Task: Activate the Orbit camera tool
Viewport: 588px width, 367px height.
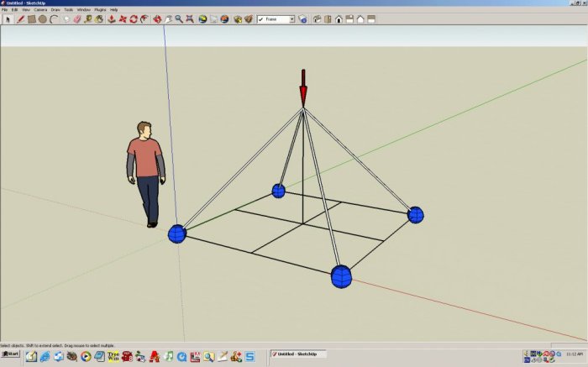Action: pos(157,18)
